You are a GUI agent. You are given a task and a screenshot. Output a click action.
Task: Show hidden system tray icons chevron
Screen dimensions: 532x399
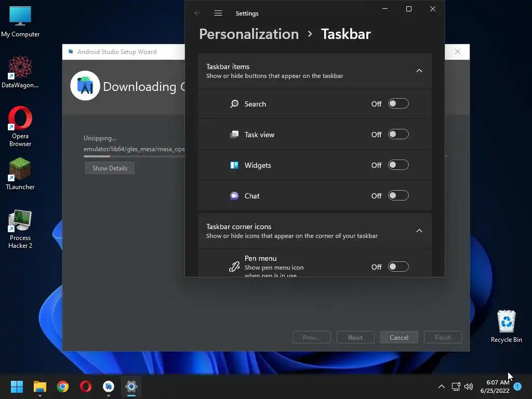point(442,387)
